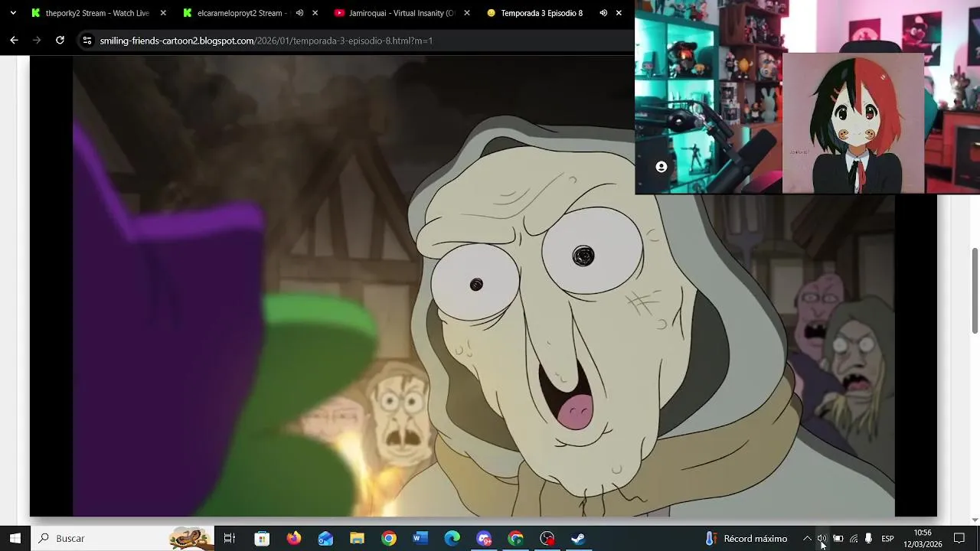Go back to previous page

pos(14,41)
